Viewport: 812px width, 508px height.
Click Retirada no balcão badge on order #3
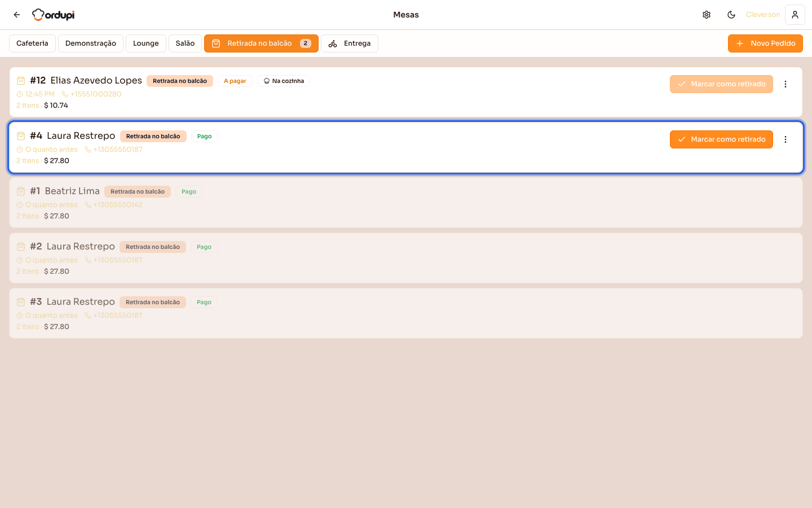[x=153, y=302]
